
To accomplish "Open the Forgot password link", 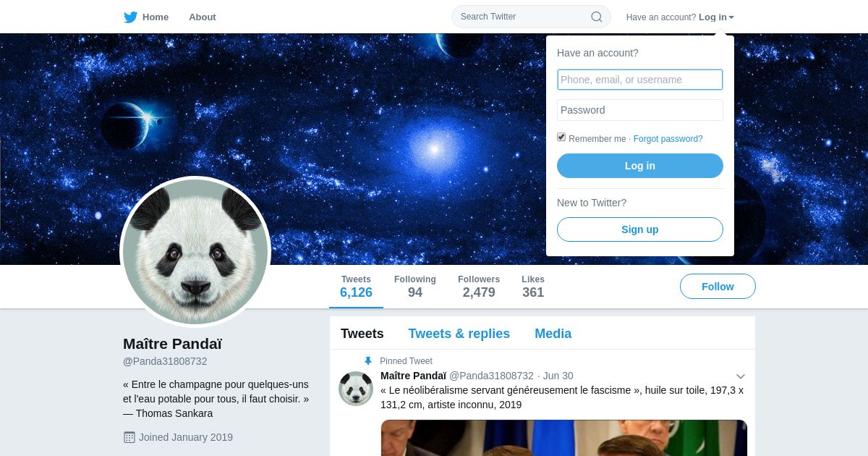I will (668, 139).
